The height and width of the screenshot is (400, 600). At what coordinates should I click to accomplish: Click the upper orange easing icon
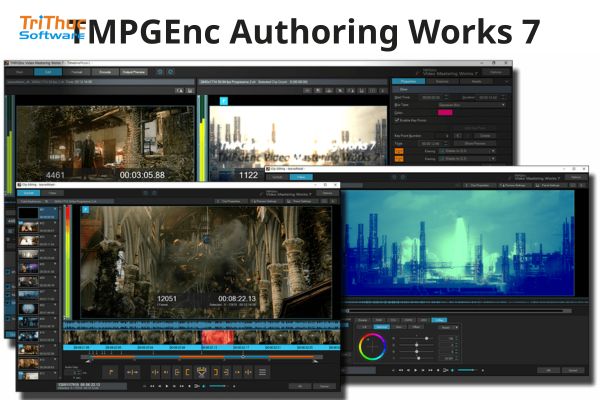[399, 151]
